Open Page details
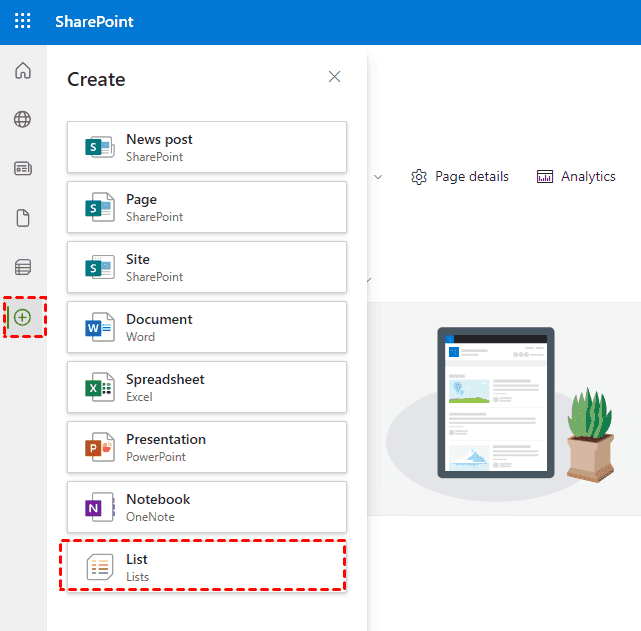641x631 pixels. pos(460,177)
